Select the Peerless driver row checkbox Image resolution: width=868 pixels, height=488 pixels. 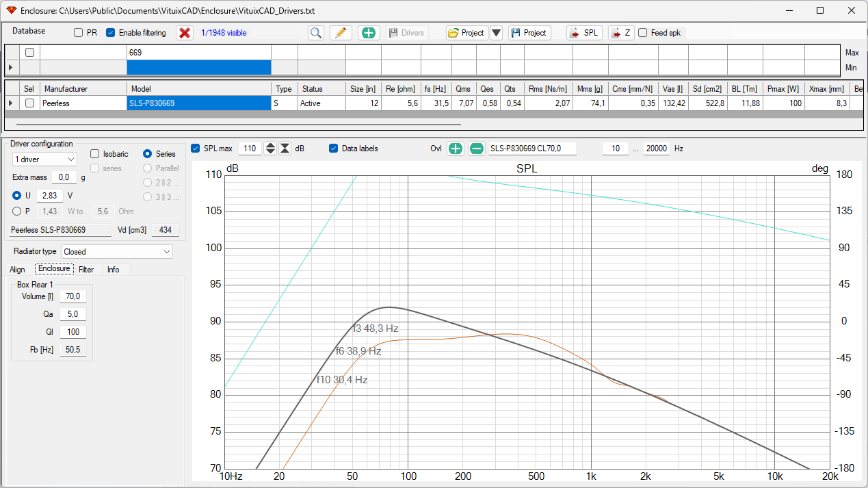(30, 103)
